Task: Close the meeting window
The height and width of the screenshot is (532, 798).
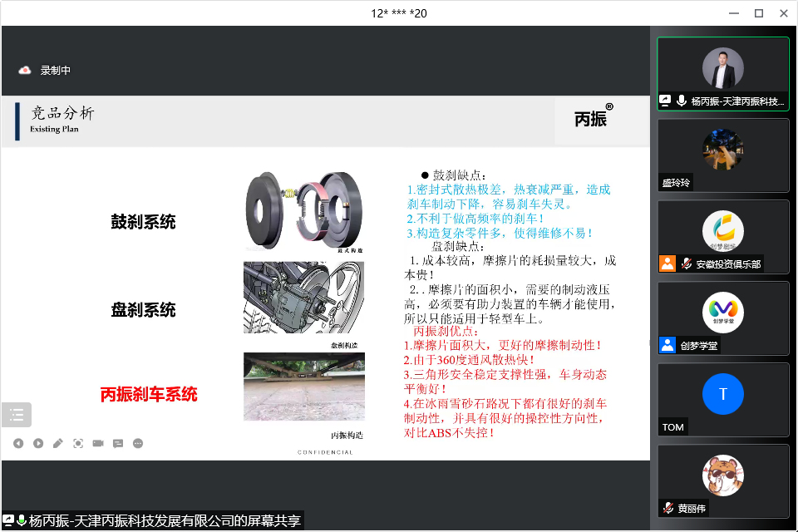Action: [x=784, y=14]
